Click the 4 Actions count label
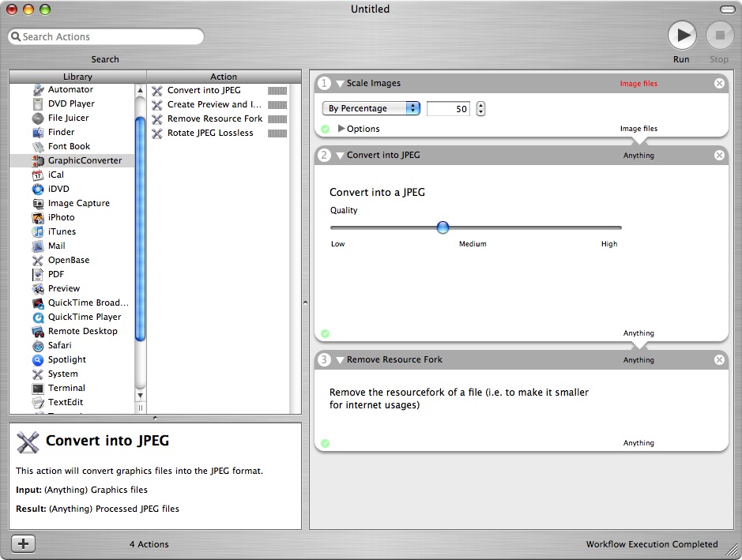The height and width of the screenshot is (560, 742). [149, 544]
